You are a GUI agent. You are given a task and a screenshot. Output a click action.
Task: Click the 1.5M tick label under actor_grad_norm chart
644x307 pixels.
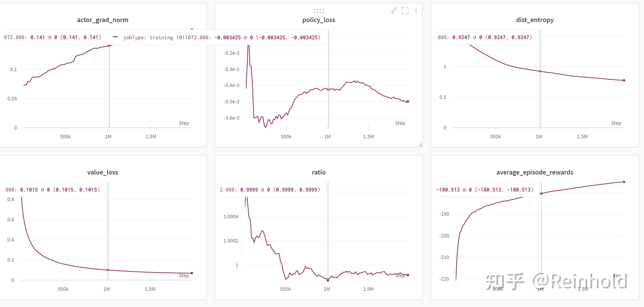coord(151,137)
